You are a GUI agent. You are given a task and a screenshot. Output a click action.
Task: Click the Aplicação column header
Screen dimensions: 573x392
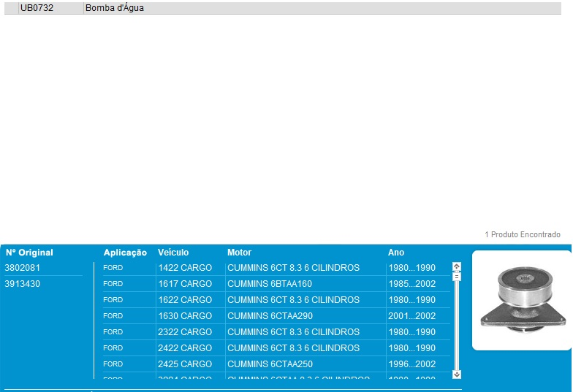[125, 253]
